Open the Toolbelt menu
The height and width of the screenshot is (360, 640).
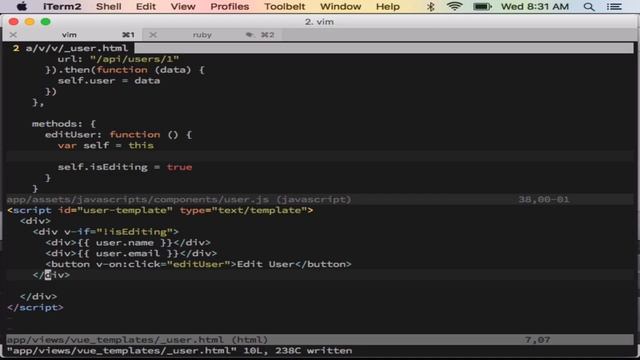click(284, 7)
